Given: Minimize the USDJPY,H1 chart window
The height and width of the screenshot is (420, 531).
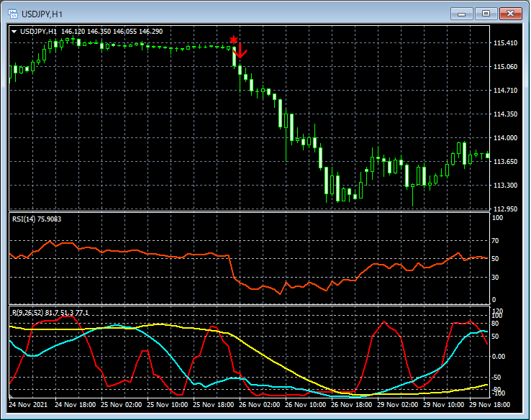Looking at the screenshot, I should [461, 13].
